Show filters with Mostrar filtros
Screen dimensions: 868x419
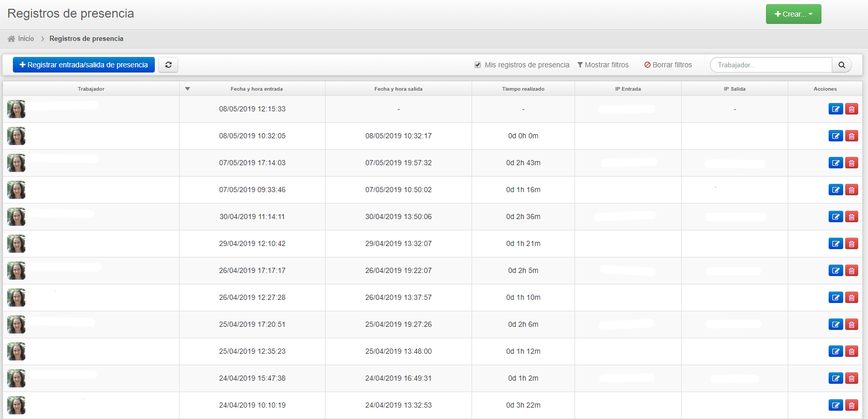pos(603,65)
